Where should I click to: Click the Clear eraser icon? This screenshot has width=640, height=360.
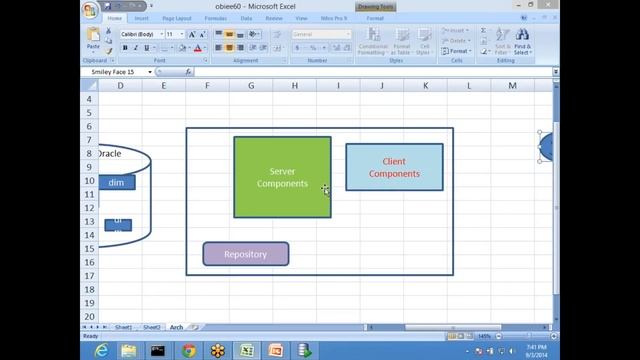coord(484,51)
